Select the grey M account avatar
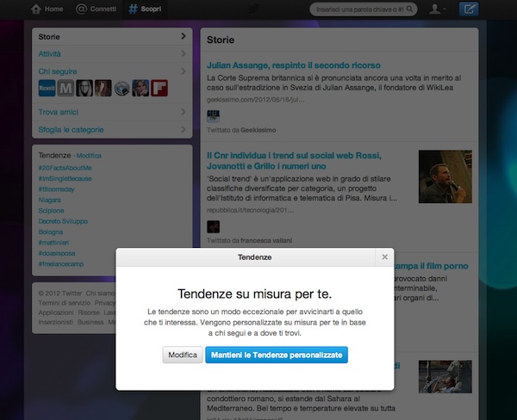Viewport: 517px width, 420px height. coord(65,88)
